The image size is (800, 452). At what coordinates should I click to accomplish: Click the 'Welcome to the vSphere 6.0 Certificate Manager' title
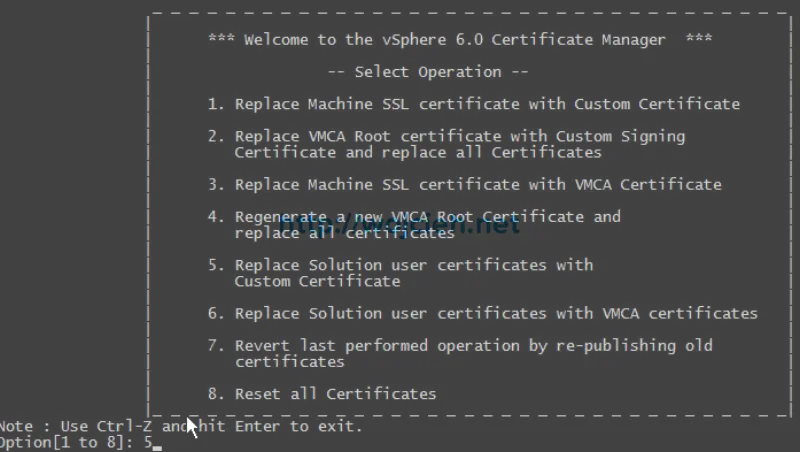(460, 39)
